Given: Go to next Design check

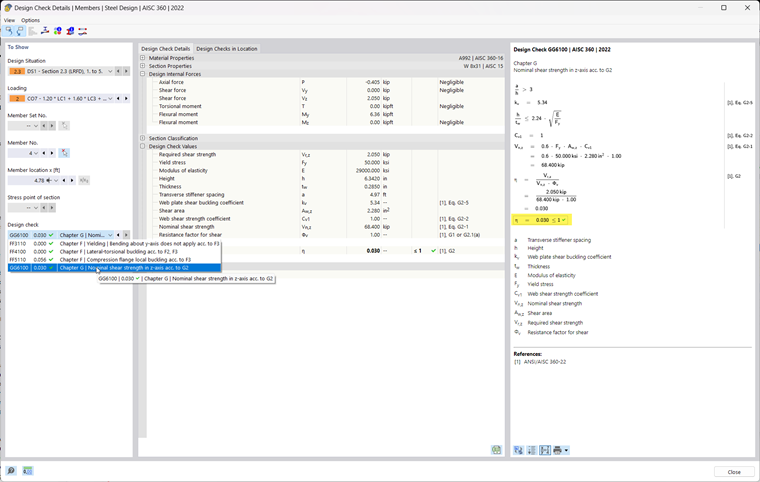Looking at the screenshot, I should tap(126, 235).
